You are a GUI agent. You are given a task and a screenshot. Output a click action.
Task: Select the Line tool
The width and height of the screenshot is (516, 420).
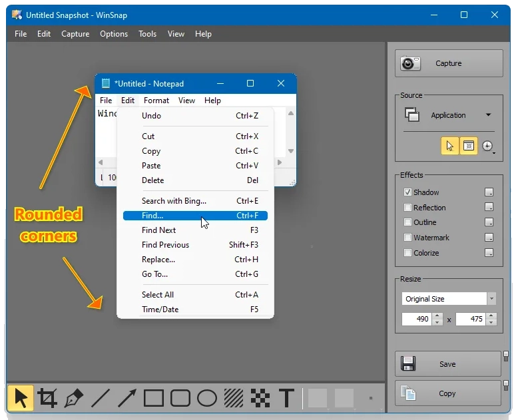point(101,398)
